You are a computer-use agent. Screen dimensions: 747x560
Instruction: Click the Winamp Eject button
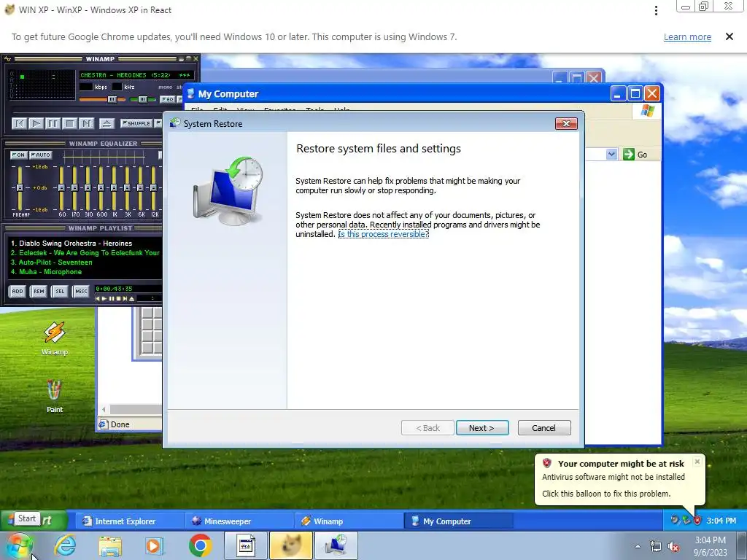107,123
